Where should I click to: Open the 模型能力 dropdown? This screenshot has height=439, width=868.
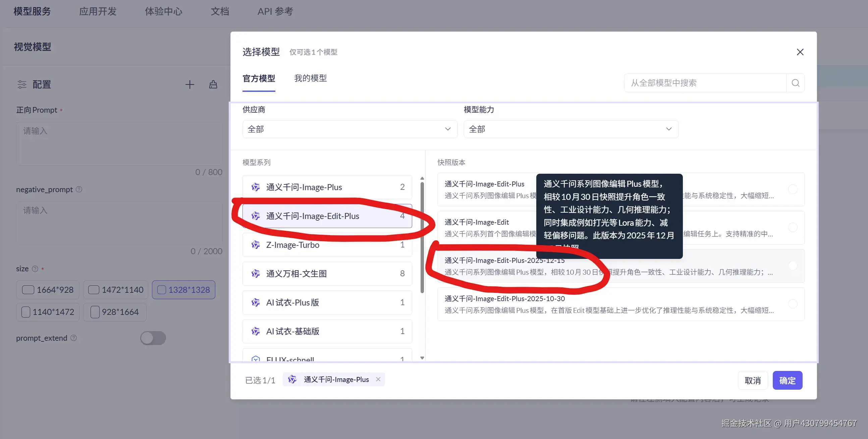click(x=571, y=129)
